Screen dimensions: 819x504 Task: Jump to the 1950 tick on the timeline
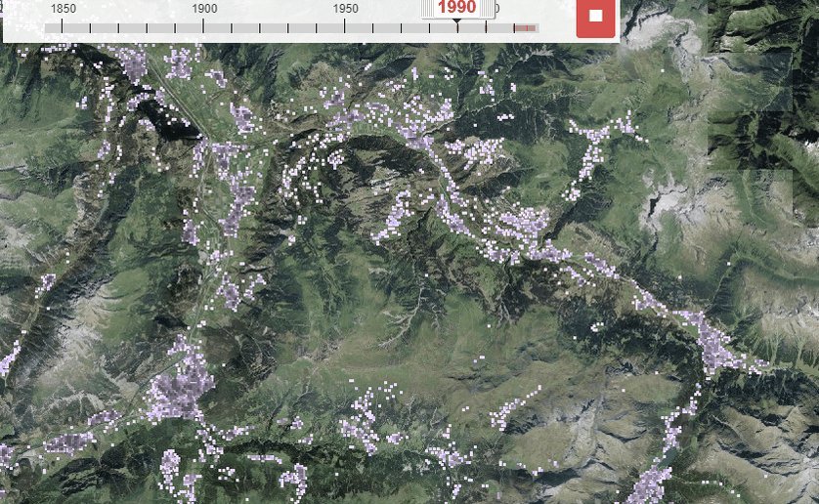[x=345, y=27]
